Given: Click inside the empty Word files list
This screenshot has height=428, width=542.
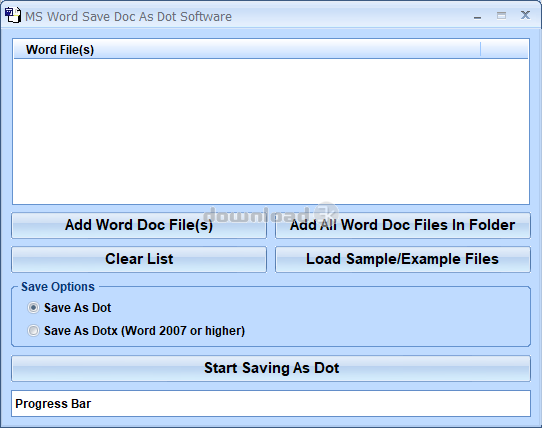Looking at the screenshot, I should pyautogui.click(x=271, y=131).
